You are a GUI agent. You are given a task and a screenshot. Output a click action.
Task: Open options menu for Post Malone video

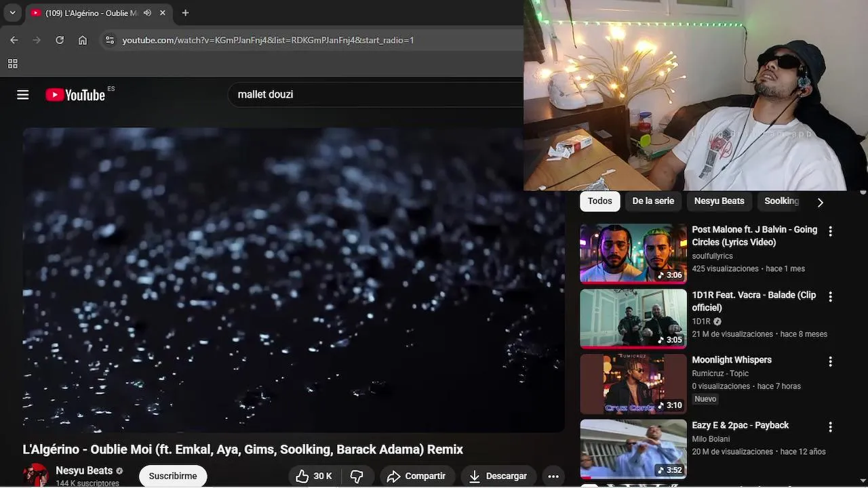tap(830, 231)
